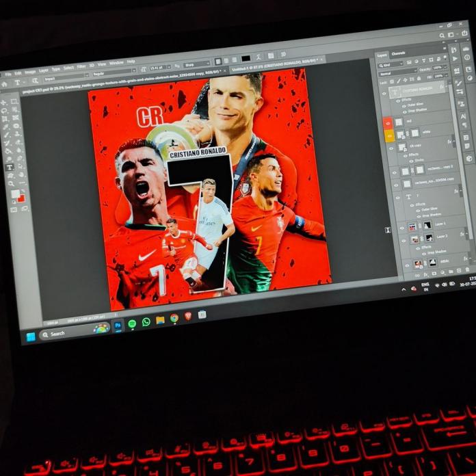The height and width of the screenshot is (476, 476).
Task: Select the Eyedropper tool
Action: click(6, 127)
